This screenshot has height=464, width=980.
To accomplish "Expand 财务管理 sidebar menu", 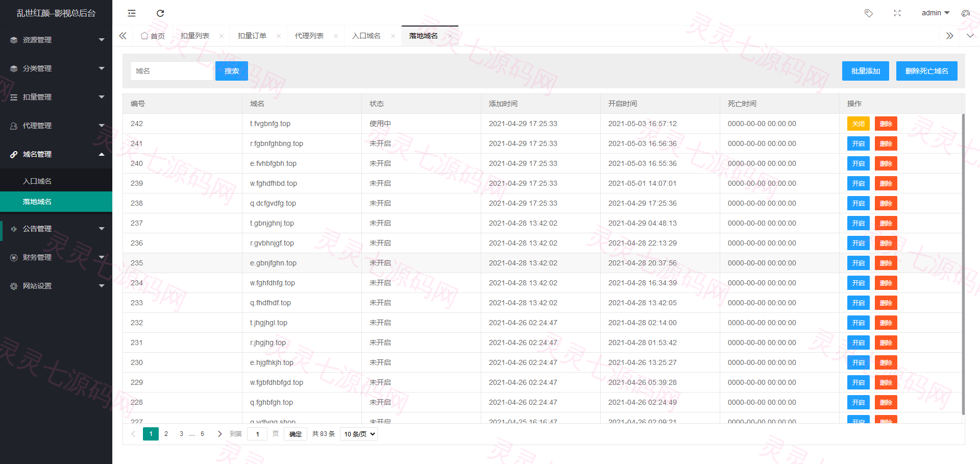I will [56, 257].
